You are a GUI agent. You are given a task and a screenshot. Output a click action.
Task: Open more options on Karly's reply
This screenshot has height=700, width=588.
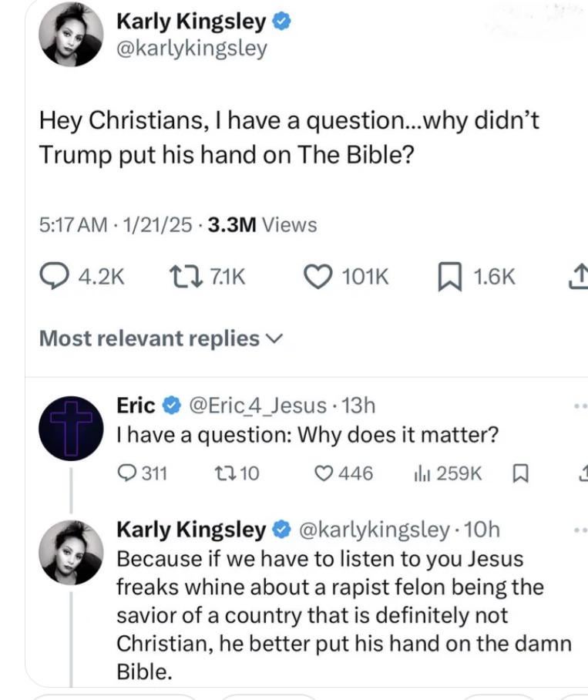click(x=580, y=530)
